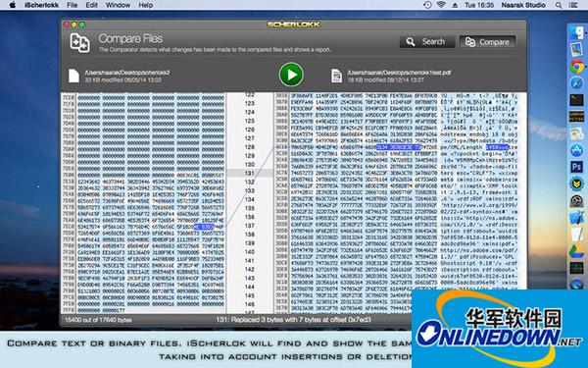Click the clock showing Tue 16:35

(479, 5)
